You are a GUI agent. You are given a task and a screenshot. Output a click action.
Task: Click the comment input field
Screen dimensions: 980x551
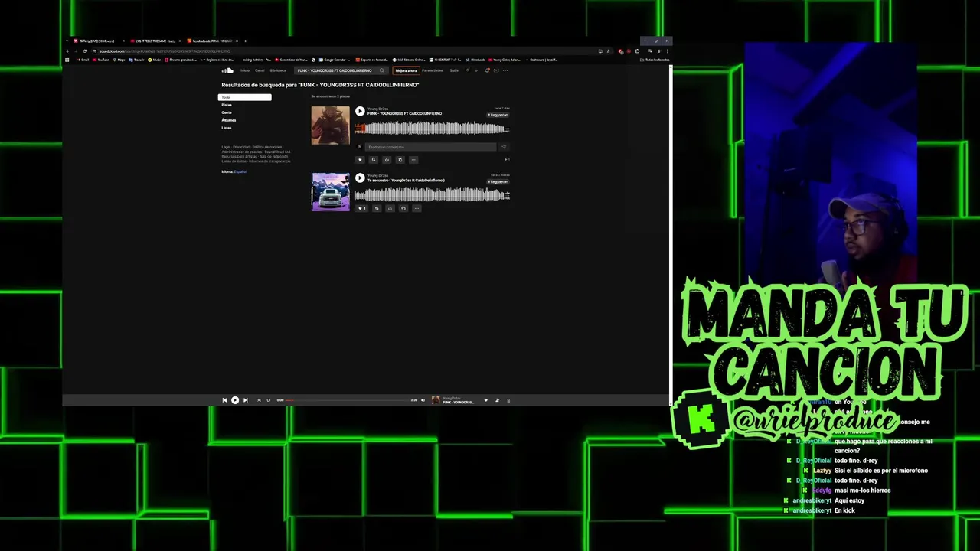pyautogui.click(x=430, y=147)
